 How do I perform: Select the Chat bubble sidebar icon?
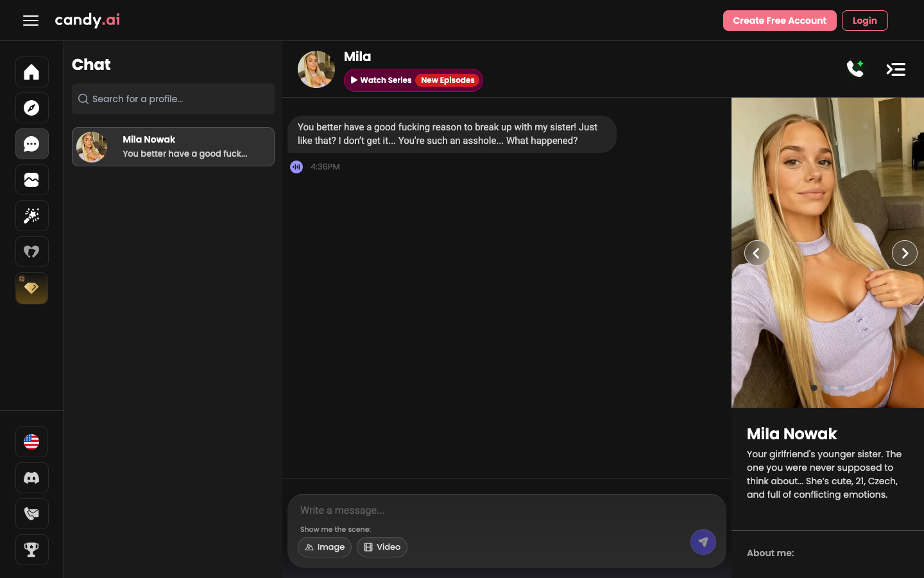click(31, 144)
